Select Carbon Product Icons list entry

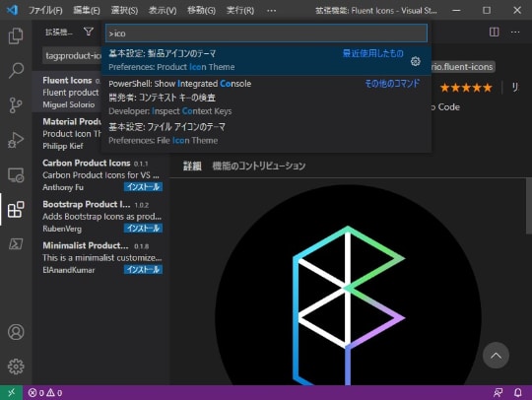click(101, 174)
